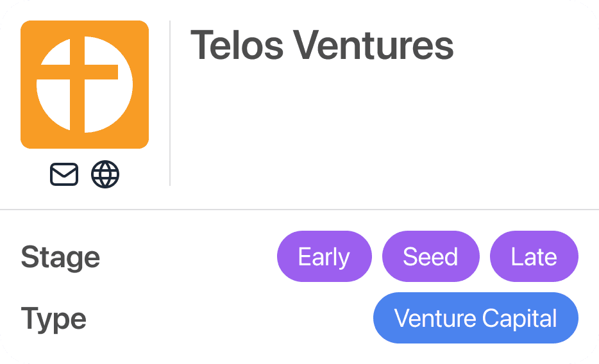
Task: Filter by the purple Early pill
Action: [324, 256]
